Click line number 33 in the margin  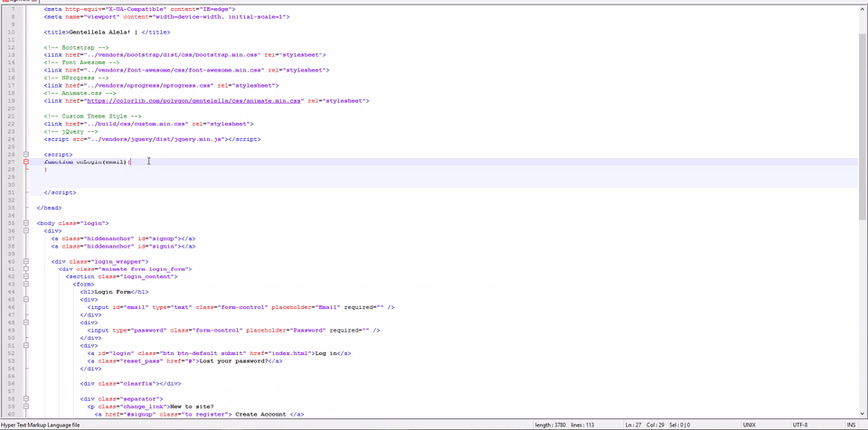tap(12, 208)
